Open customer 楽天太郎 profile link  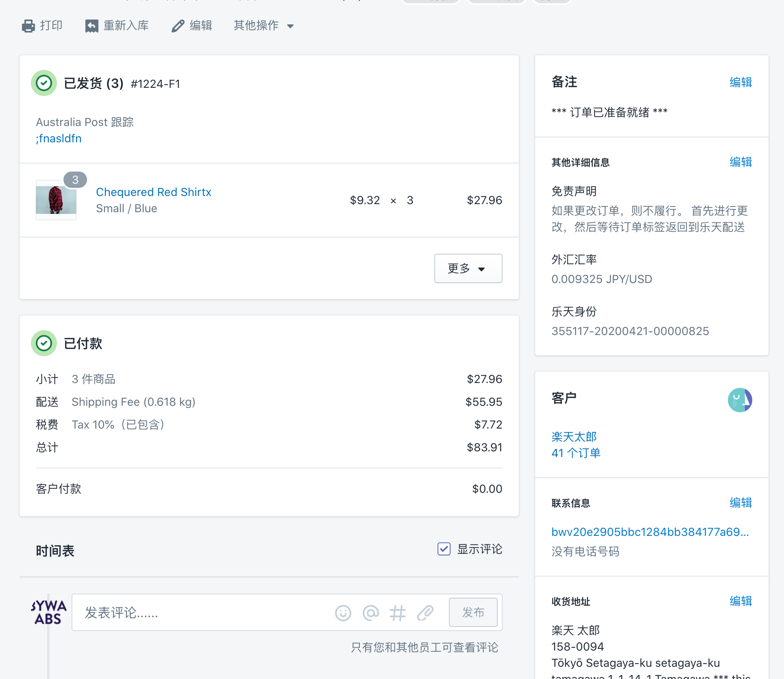[574, 437]
